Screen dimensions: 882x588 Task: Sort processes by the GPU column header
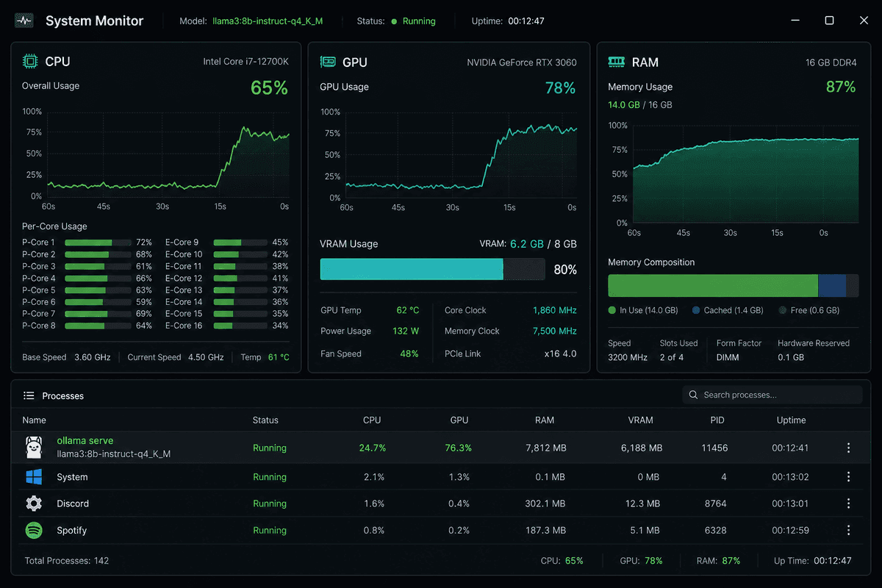coord(459,420)
